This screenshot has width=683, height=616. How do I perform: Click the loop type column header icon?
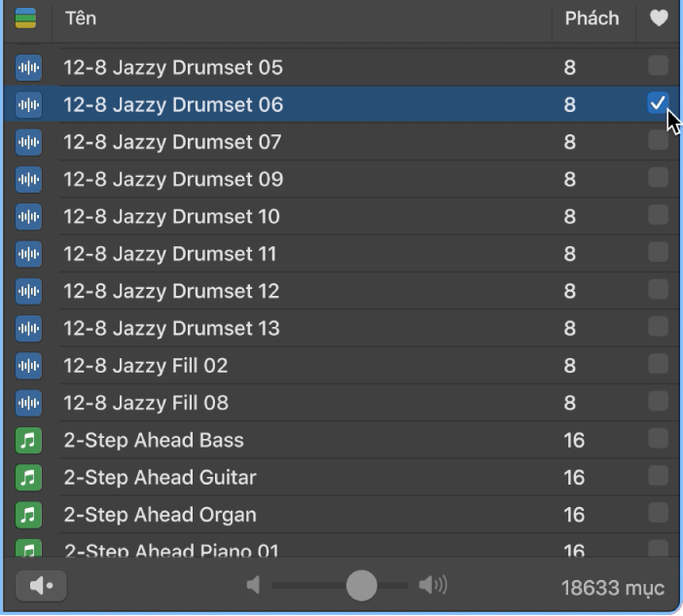coord(25,18)
